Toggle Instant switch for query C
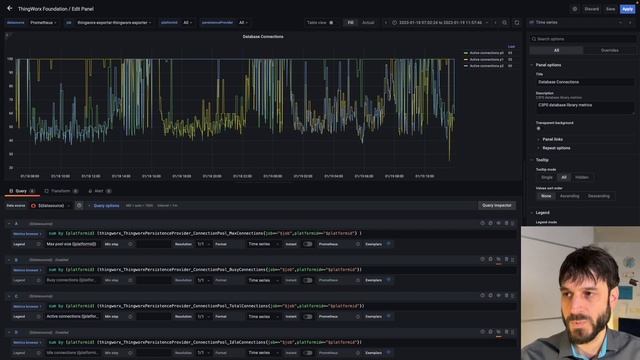Screen dimensions: 640x360 [x=308, y=317]
